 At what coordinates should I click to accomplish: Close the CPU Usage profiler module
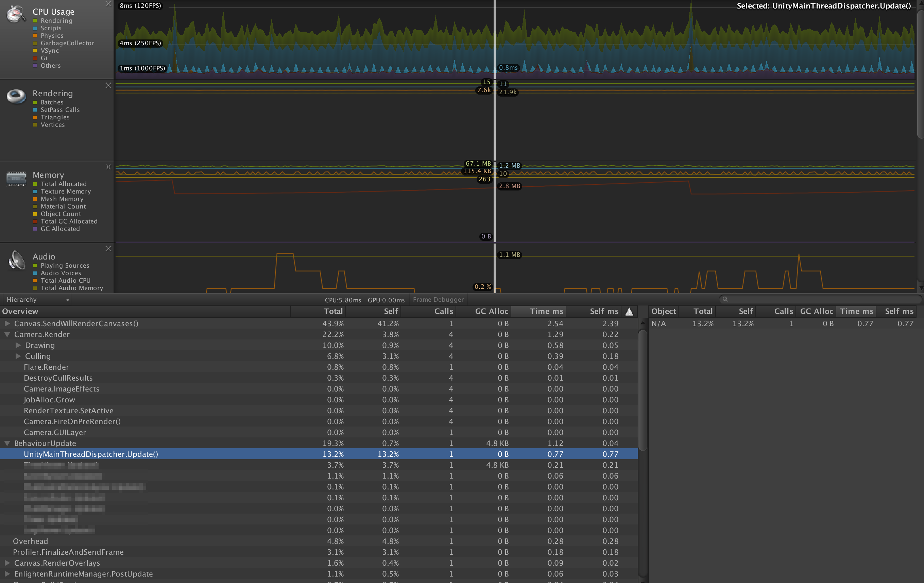click(x=108, y=4)
